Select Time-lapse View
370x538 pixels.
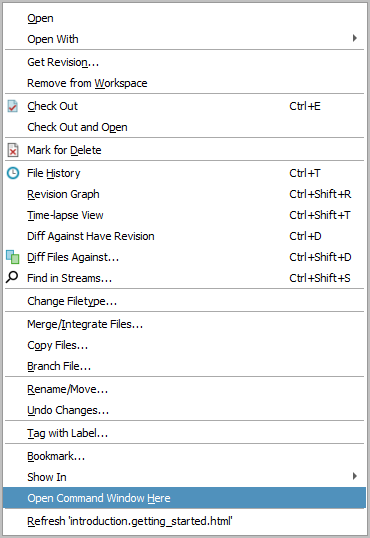pyautogui.click(x=184, y=215)
